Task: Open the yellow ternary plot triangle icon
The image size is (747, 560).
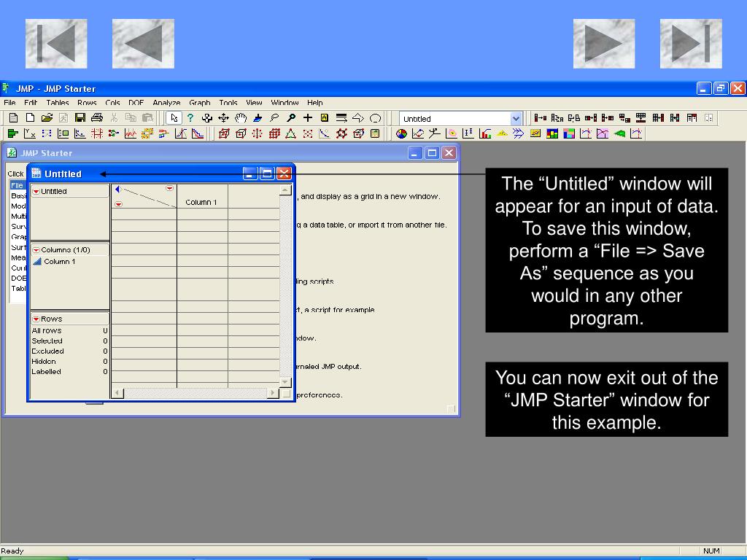Action: 502,134
